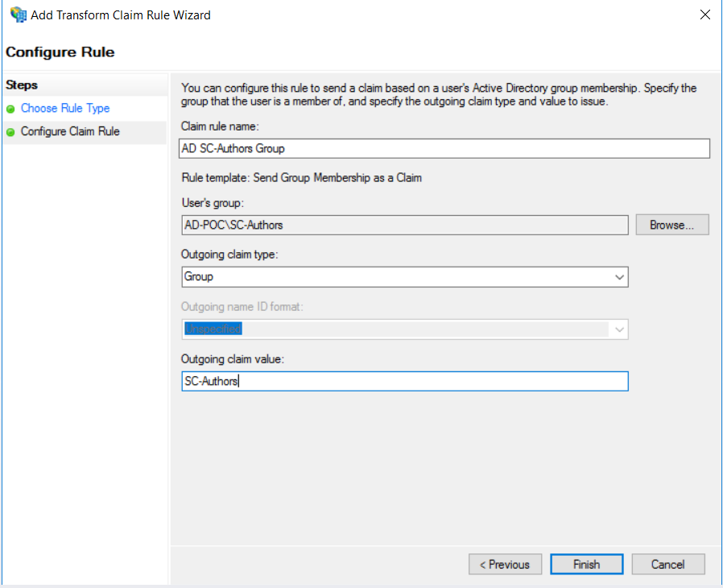Click the Configure Rule page heading
The height and width of the screenshot is (588, 723).
pos(60,52)
